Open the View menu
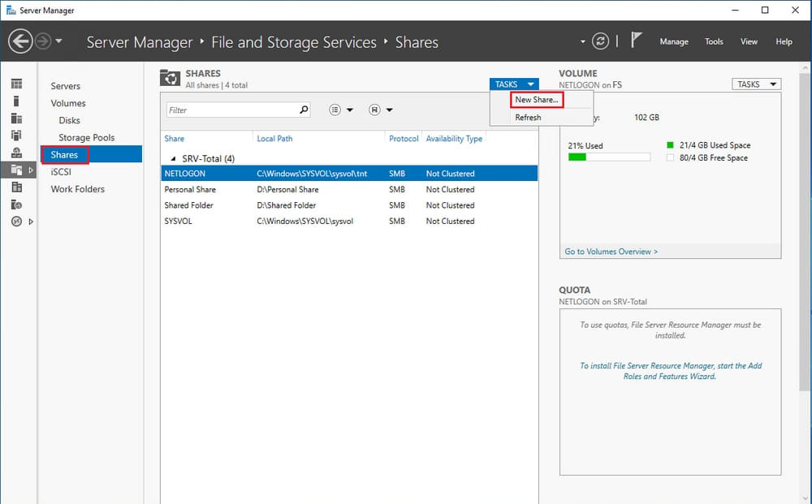 749,41
